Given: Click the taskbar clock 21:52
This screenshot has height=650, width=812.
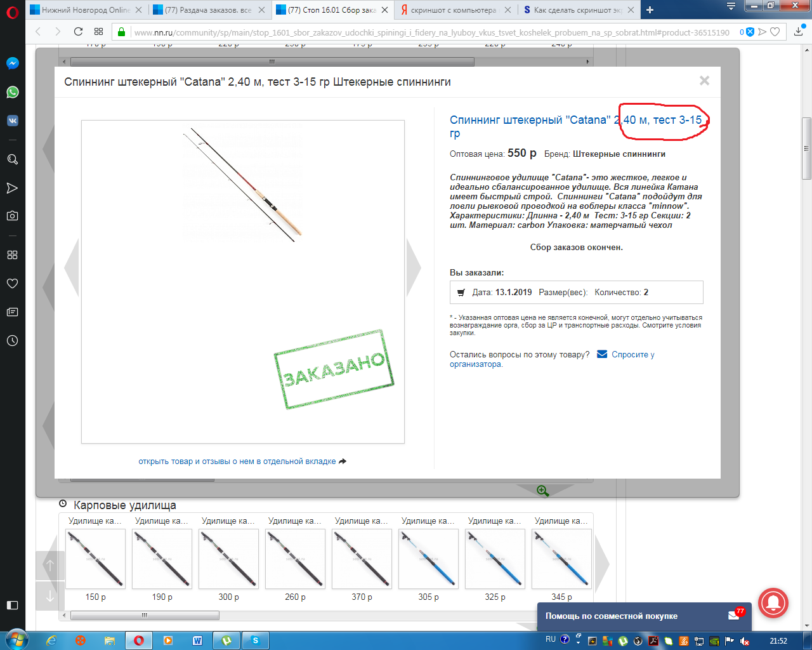Looking at the screenshot, I should (x=778, y=640).
